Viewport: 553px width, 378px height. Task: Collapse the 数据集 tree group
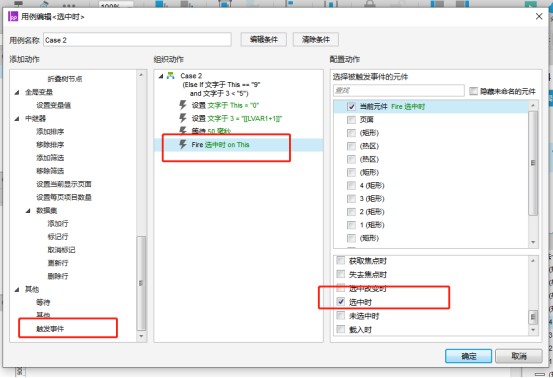(x=28, y=211)
